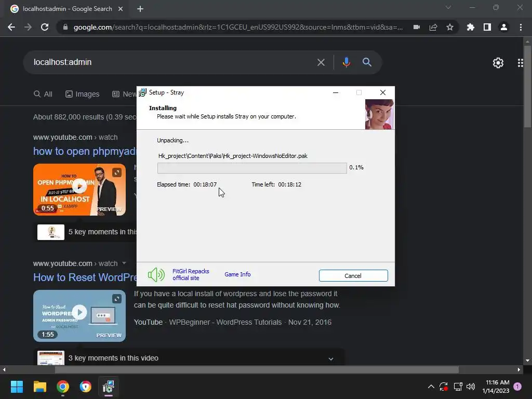Reload the Google search page
Image resolution: width=532 pixels, height=399 pixels.
(45, 27)
